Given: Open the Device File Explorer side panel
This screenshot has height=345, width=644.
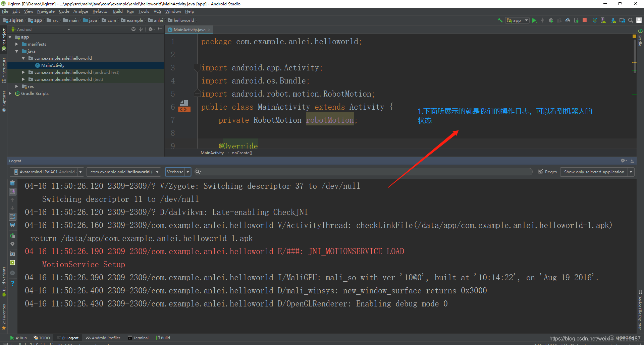Looking at the screenshot, I should pyautogui.click(x=640, y=309).
